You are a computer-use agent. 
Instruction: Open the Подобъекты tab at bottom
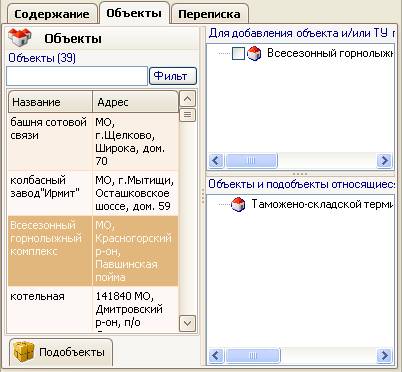61,352
